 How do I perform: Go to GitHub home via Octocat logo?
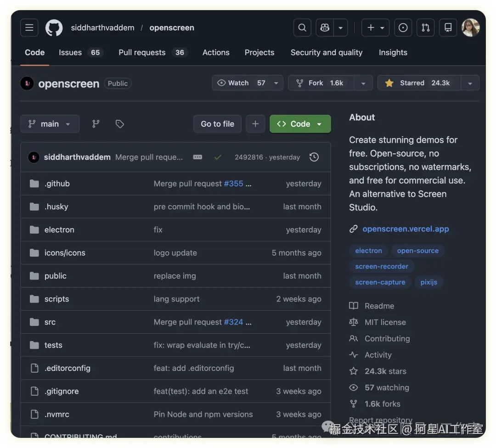pos(54,28)
